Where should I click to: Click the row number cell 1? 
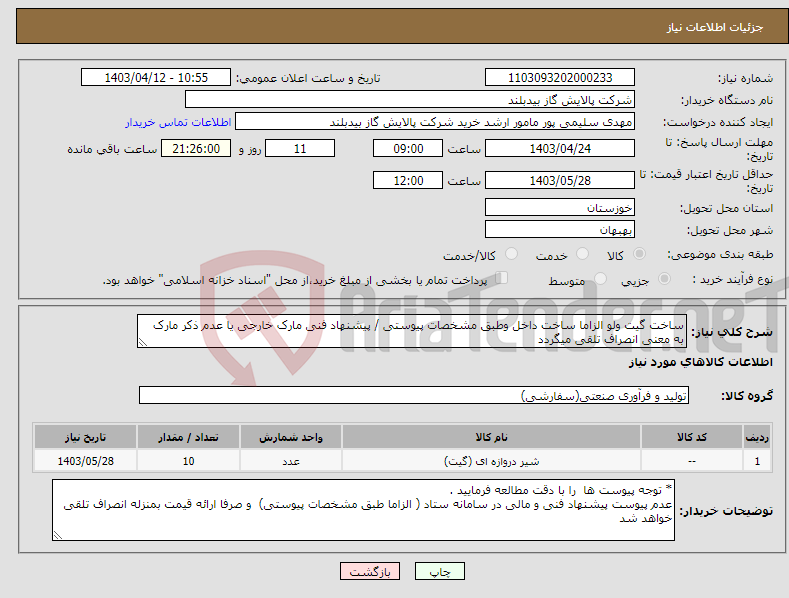[x=757, y=461]
